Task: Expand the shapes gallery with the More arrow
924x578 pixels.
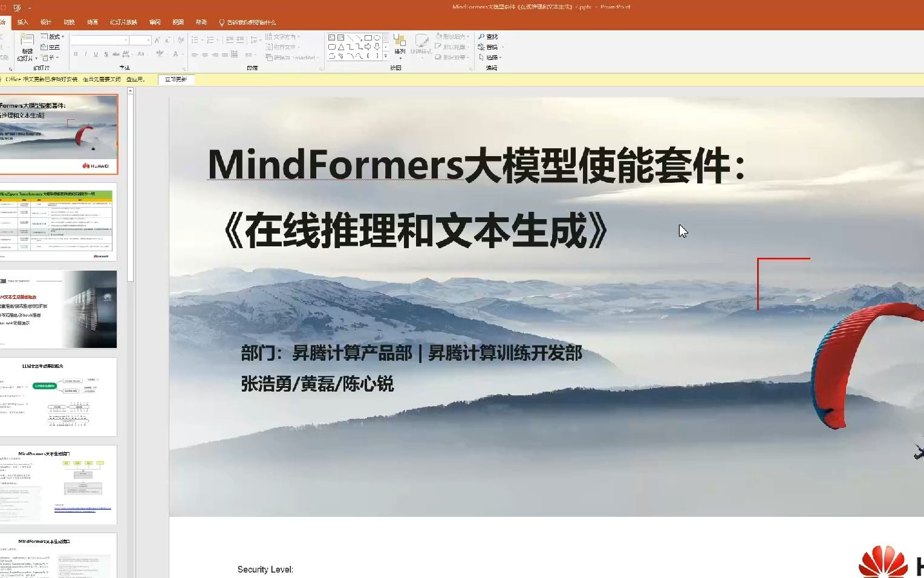Action: tap(385, 56)
